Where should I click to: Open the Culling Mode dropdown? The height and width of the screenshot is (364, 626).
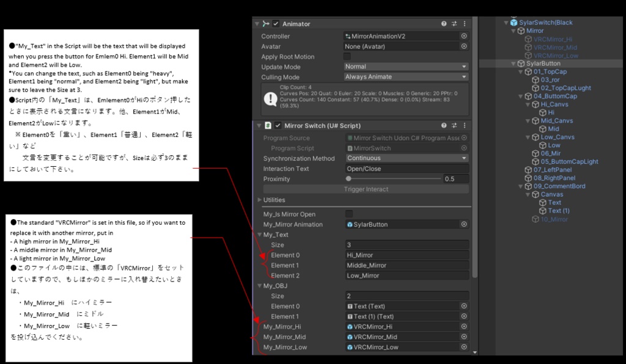coord(406,76)
